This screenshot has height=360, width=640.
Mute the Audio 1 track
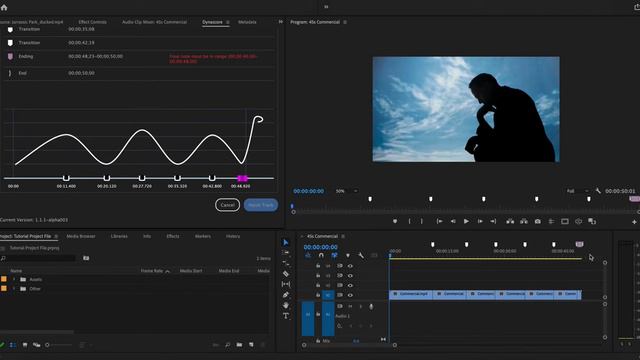click(350, 306)
